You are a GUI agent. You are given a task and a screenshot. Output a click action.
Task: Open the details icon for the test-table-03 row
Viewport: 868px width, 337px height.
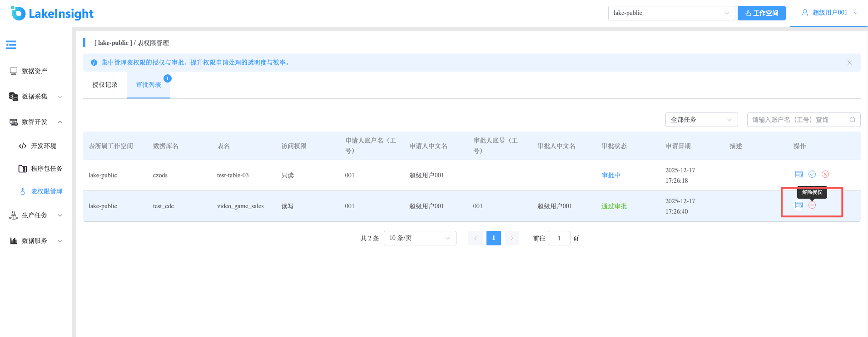pos(799,174)
